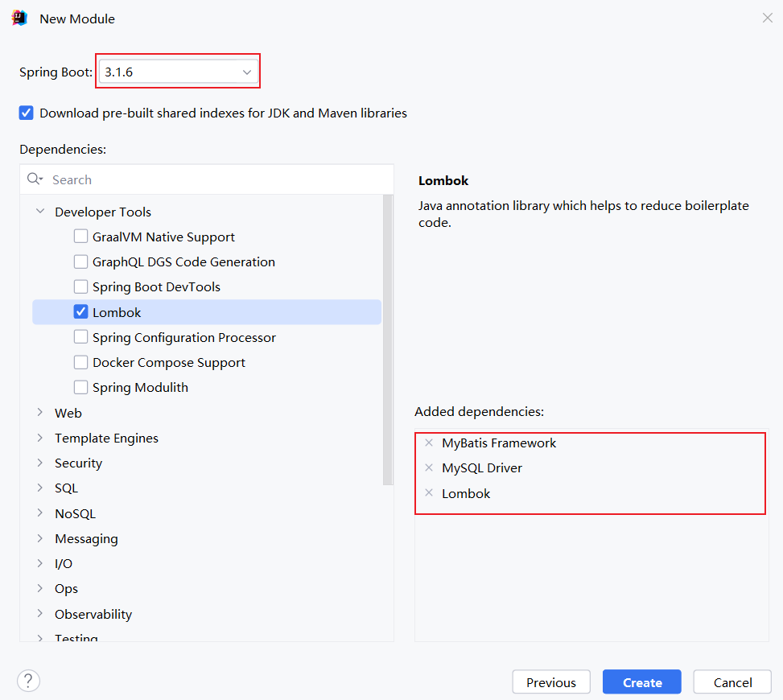This screenshot has height=700, width=783.
Task: Click the IntelliJ IDEA logo icon
Action: pyautogui.click(x=19, y=18)
